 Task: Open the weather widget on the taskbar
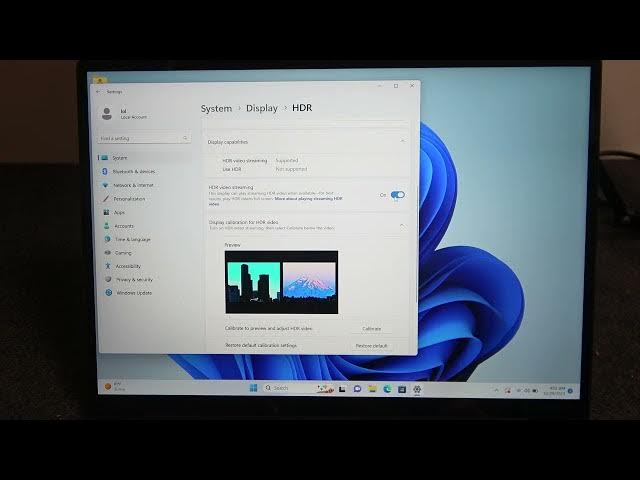[x=115, y=386]
